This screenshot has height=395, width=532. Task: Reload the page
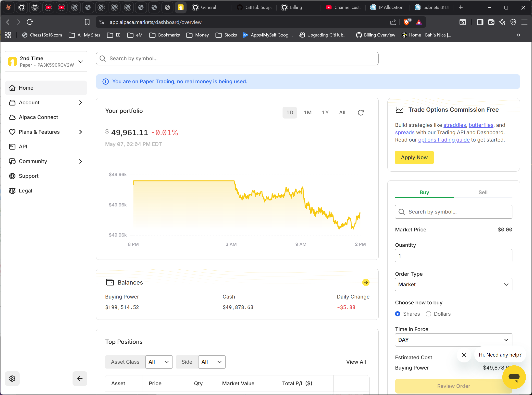(x=30, y=22)
